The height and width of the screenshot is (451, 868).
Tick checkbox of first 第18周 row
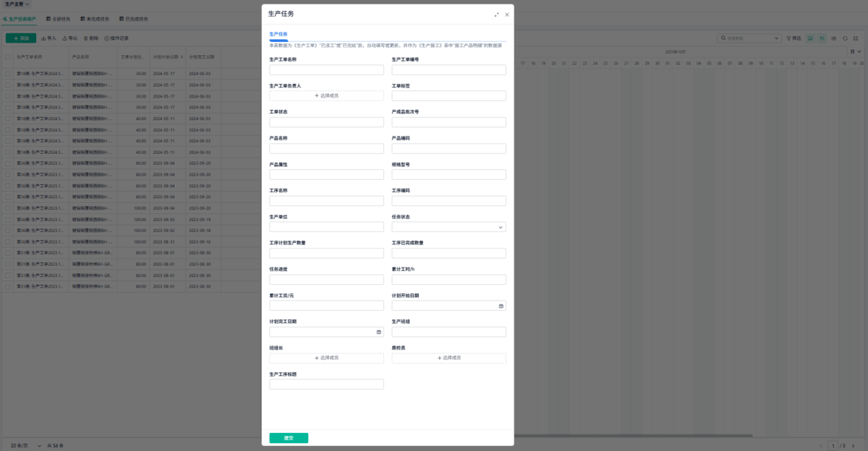pyautogui.click(x=8, y=74)
